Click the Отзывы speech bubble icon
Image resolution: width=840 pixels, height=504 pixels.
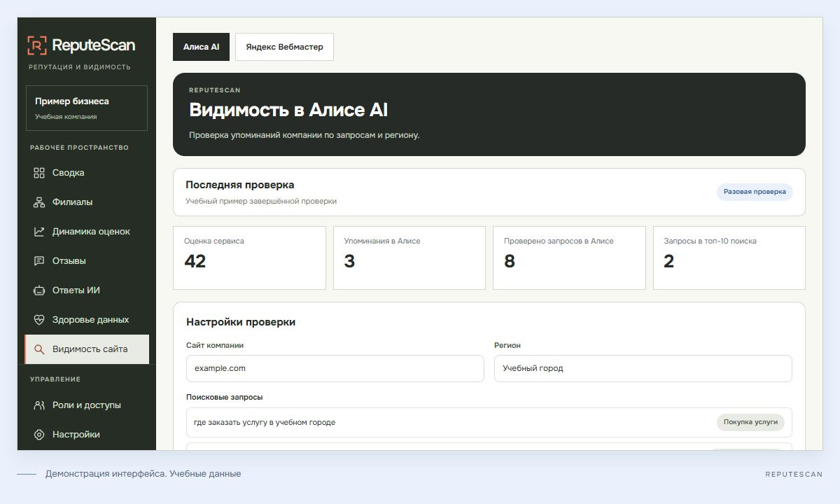39,261
